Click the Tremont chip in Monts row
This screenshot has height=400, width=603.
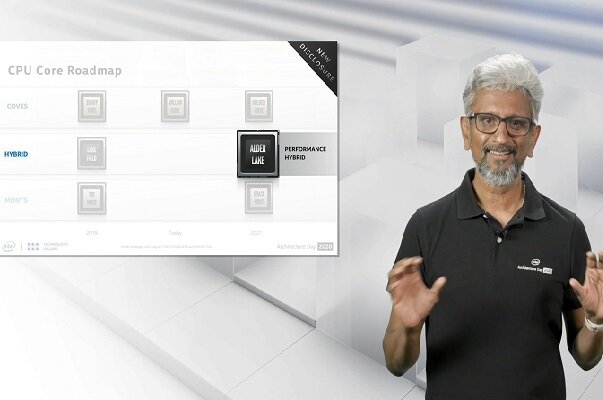coord(92,197)
